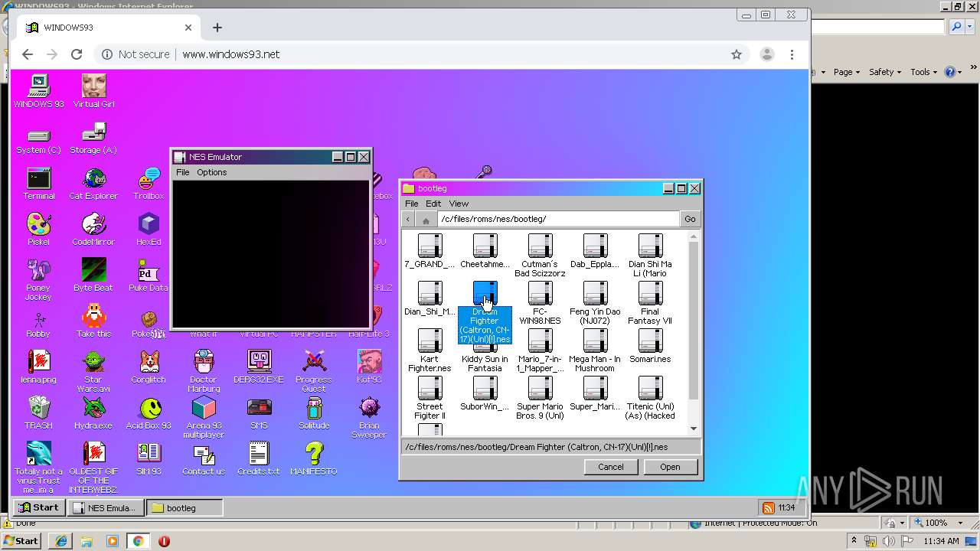Open the Puke Data icon
Image resolution: width=980 pixels, height=551 pixels.
(149, 275)
